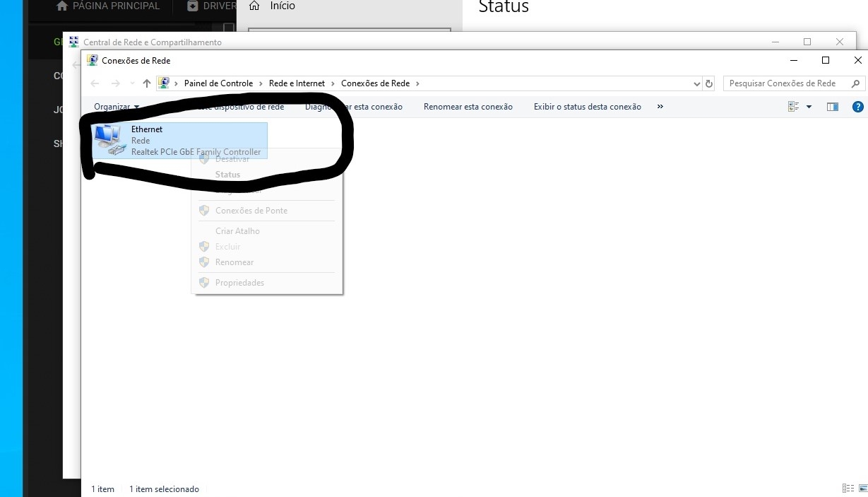Click Início in the Settings window

[x=283, y=6]
